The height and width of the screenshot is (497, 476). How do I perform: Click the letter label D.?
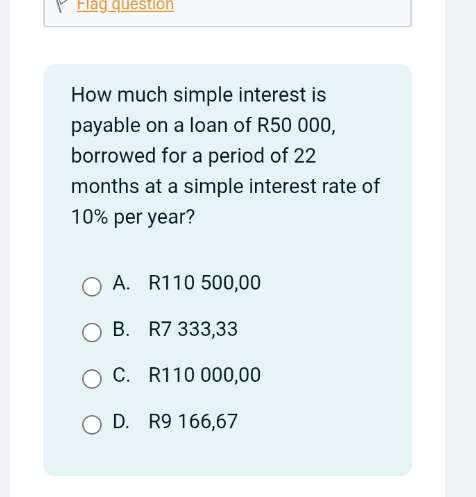(121, 421)
